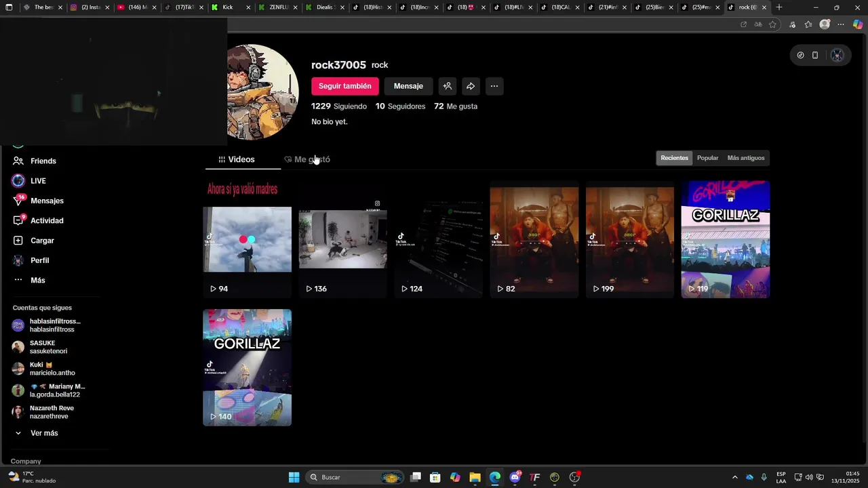Switch to the Instagram browser tab

click(90, 7)
